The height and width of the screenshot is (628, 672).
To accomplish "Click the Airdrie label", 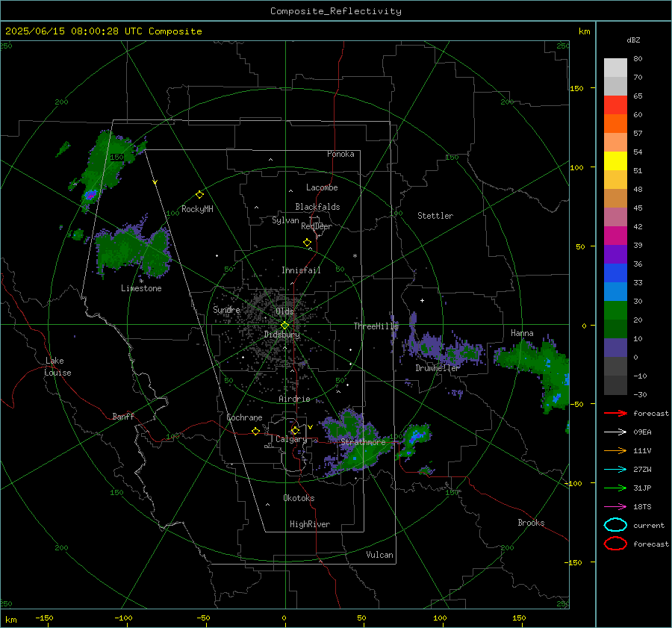I will coord(294,399).
